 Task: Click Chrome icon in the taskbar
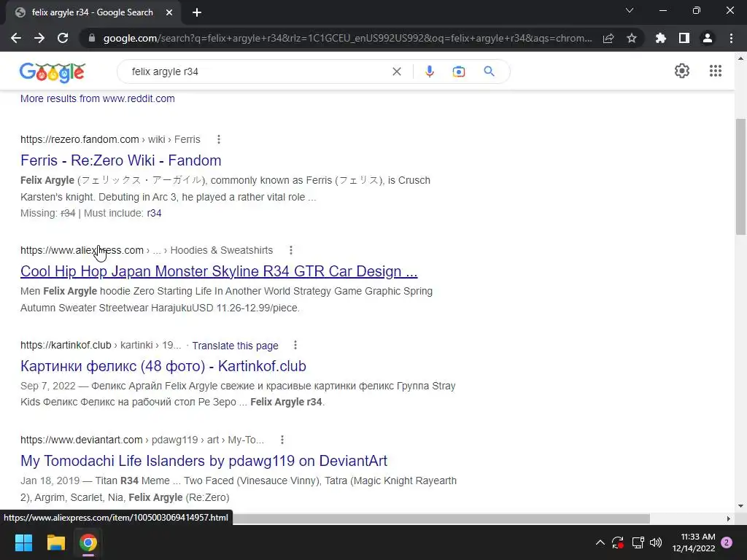88,542
